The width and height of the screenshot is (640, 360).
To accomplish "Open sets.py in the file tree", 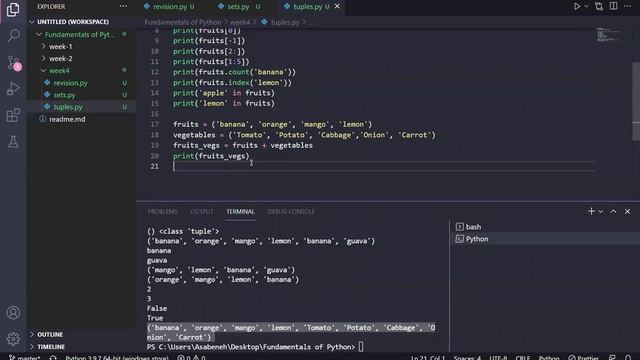I will [x=82, y=95].
